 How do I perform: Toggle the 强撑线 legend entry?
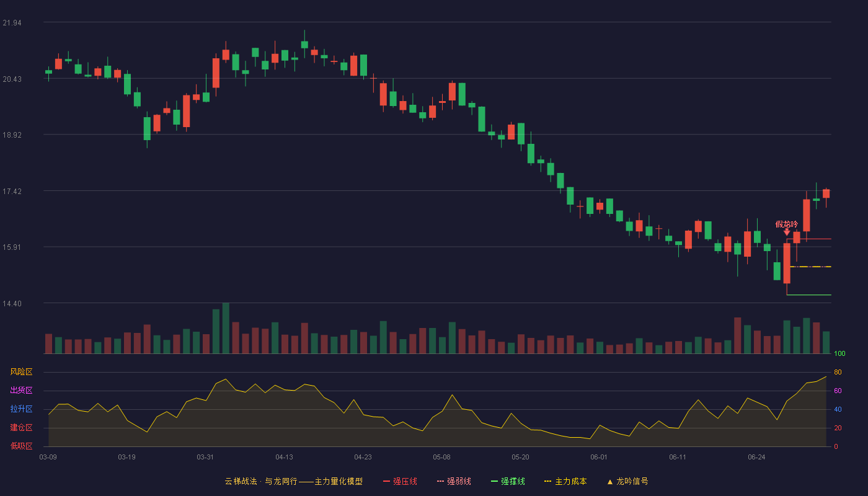tap(508, 481)
